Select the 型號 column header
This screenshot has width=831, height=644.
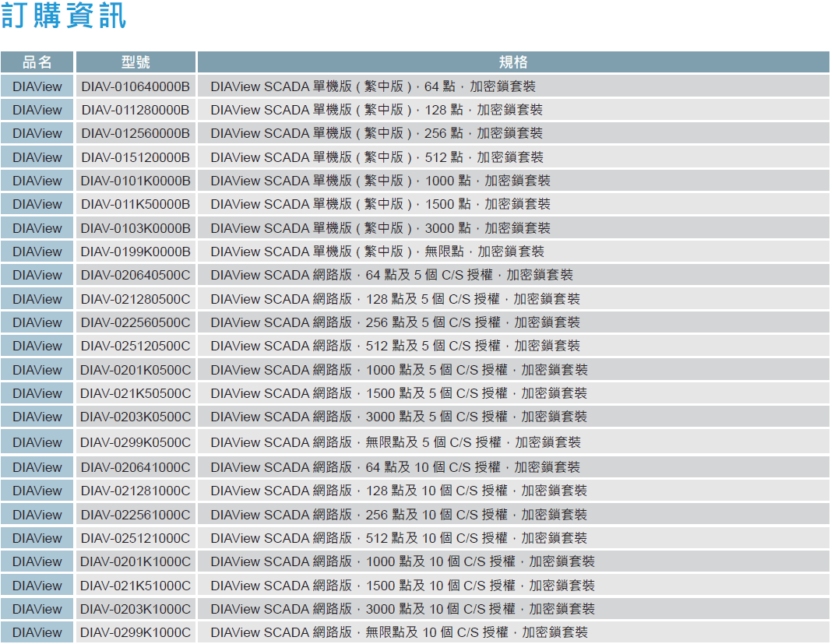click(x=136, y=62)
